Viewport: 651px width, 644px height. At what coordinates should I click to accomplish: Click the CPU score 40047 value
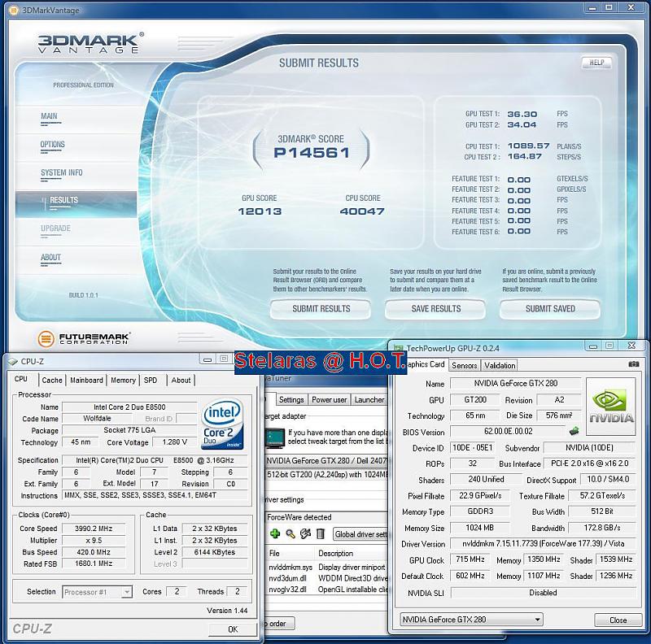[x=362, y=211]
